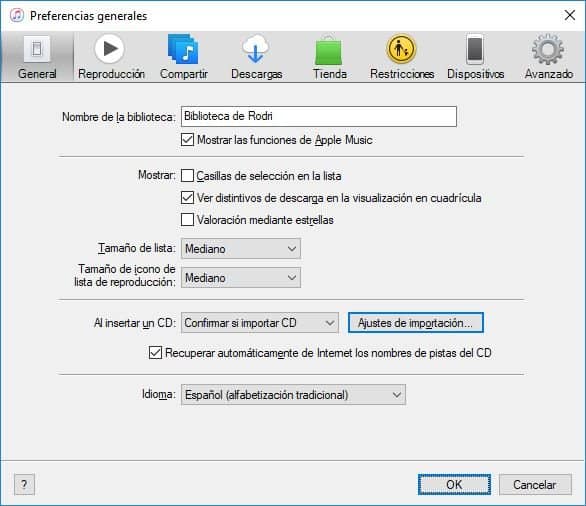This screenshot has width=586, height=506.
Task: Disable Mostrar las funciones de Apple Music
Action: click(x=187, y=140)
